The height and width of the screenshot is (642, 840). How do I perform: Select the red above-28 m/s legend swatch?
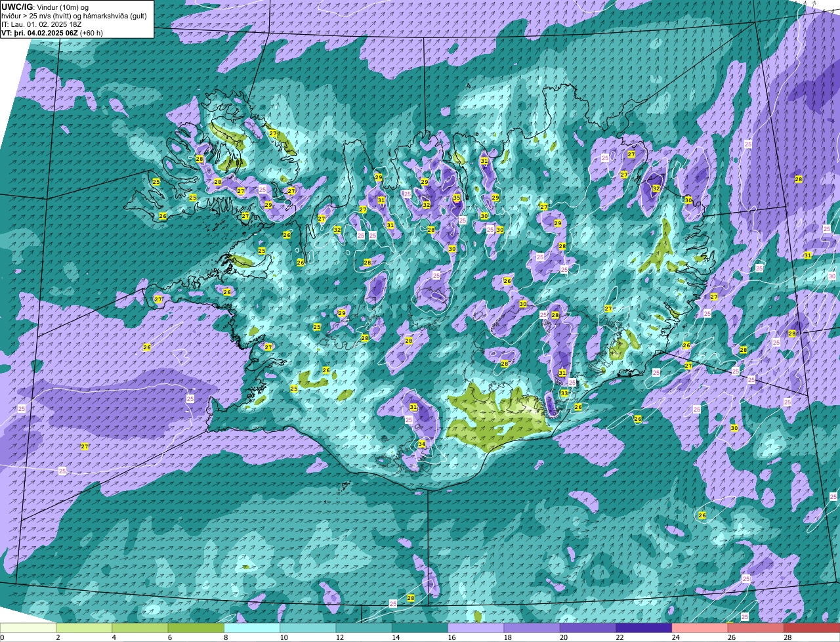(x=812, y=628)
